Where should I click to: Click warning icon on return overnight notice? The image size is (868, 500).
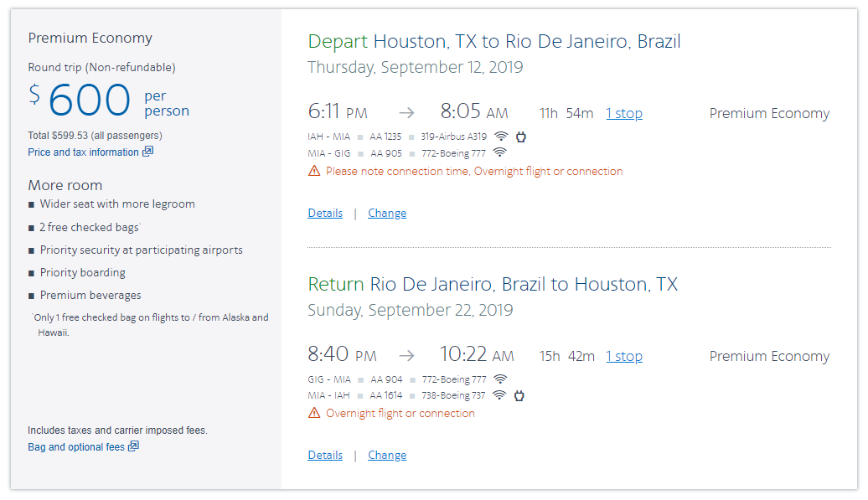coord(314,413)
